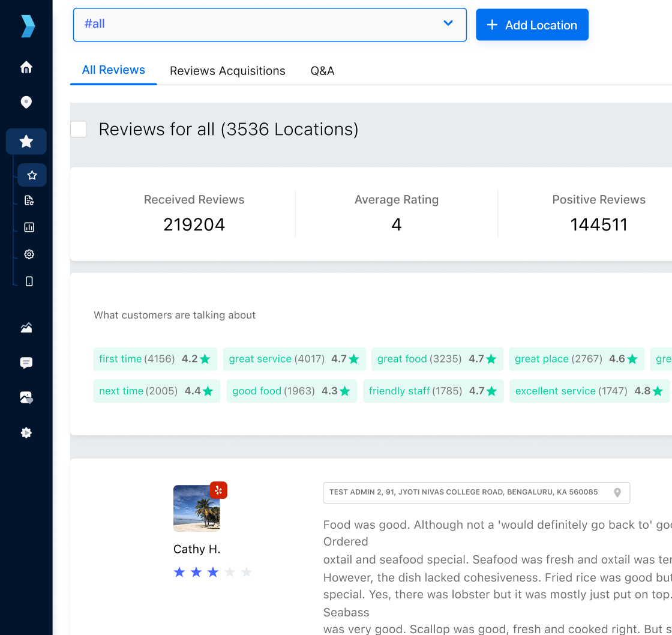Screen dimensions: 672x635
Task: Open the bar chart reports sub-menu icon
Action: coord(29,227)
